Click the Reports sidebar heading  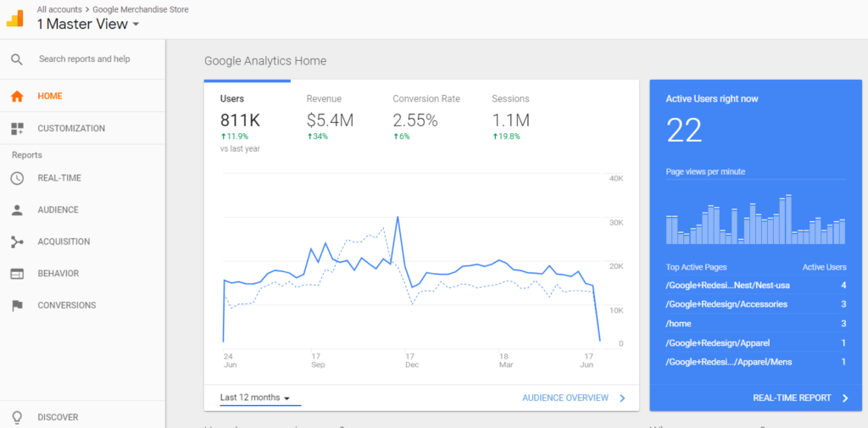click(x=27, y=155)
